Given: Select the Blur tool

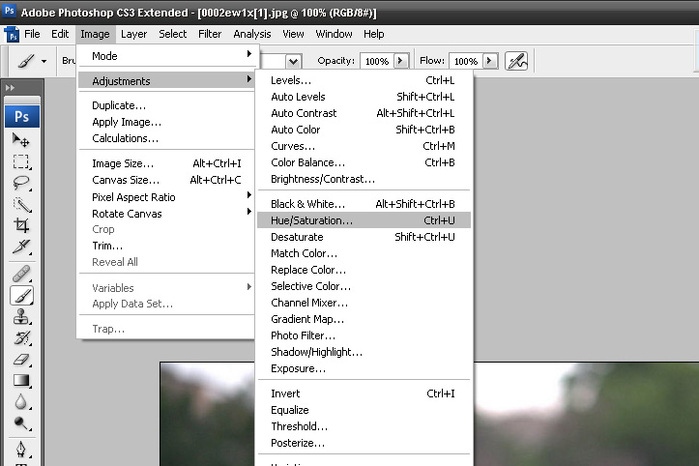Looking at the screenshot, I should point(21,402).
